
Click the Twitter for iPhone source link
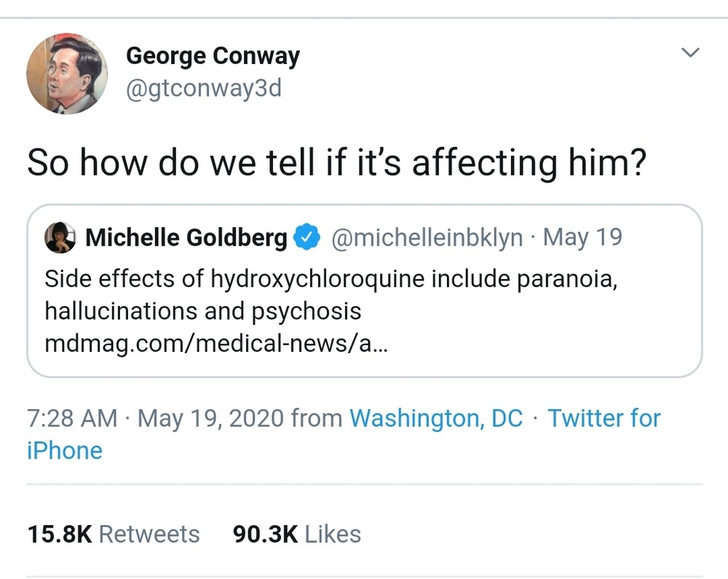pos(603,418)
